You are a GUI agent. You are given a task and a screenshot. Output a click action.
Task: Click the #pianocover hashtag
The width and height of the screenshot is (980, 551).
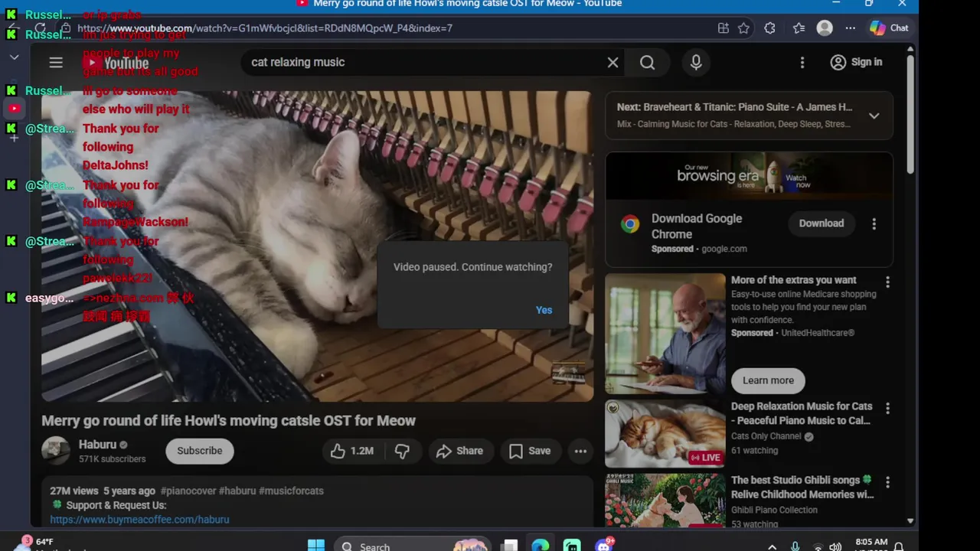coord(187,491)
